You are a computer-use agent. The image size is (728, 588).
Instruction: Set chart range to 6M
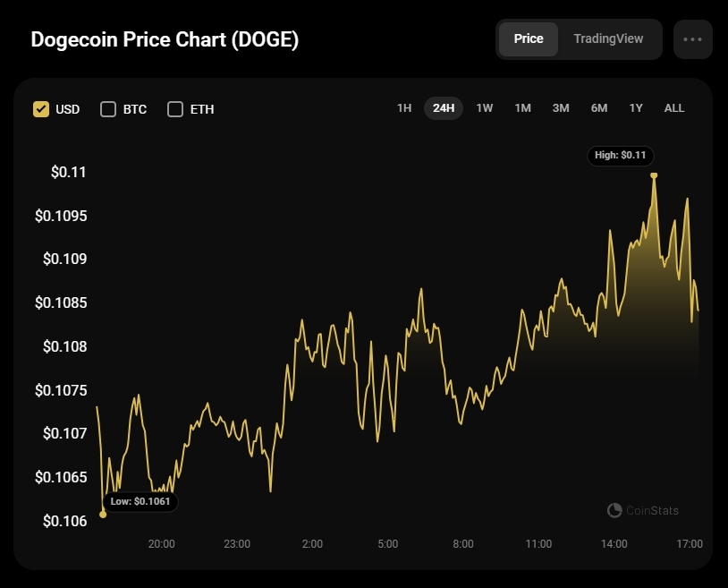[x=599, y=108]
